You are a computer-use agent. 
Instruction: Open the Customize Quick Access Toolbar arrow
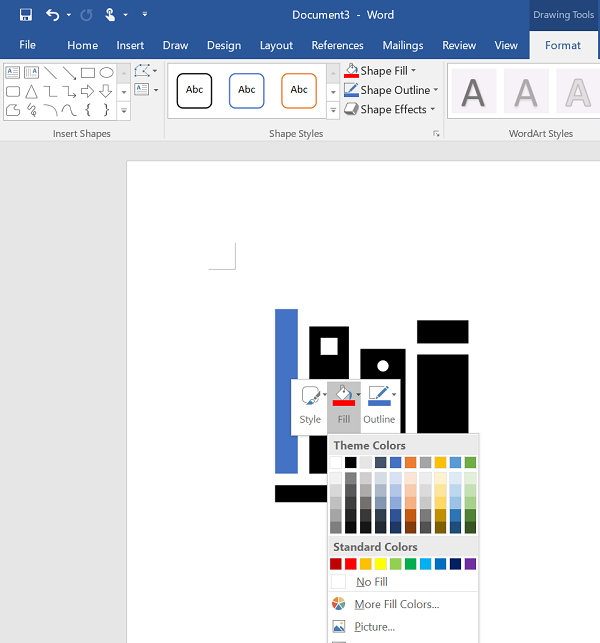pos(145,15)
